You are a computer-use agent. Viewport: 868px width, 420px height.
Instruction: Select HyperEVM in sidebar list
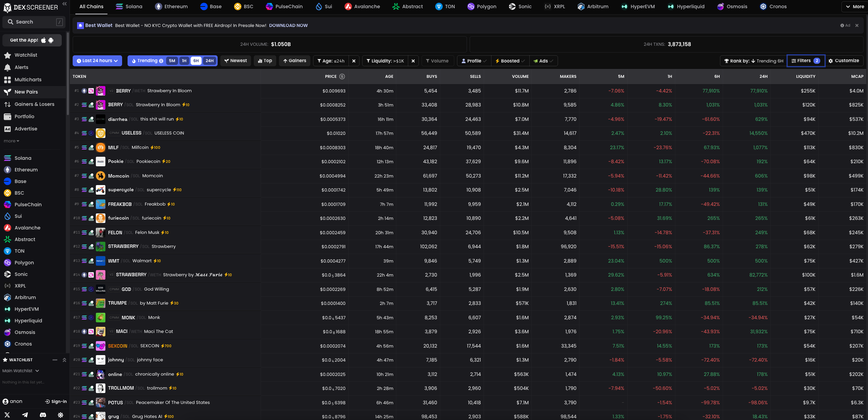coord(33,309)
